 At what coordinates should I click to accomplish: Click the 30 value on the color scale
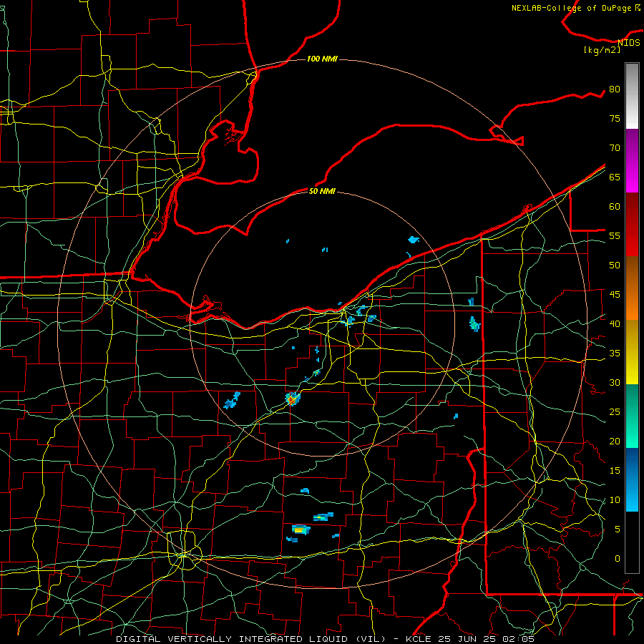tap(615, 382)
